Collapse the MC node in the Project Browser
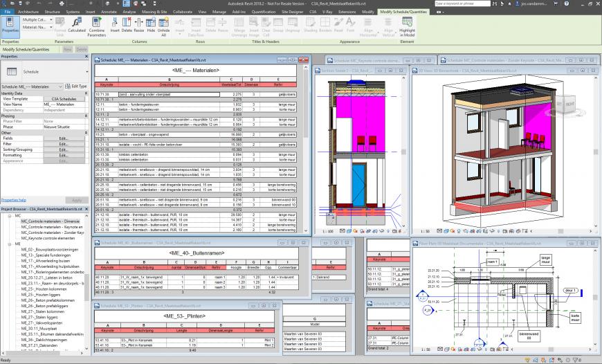 (x=10, y=216)
